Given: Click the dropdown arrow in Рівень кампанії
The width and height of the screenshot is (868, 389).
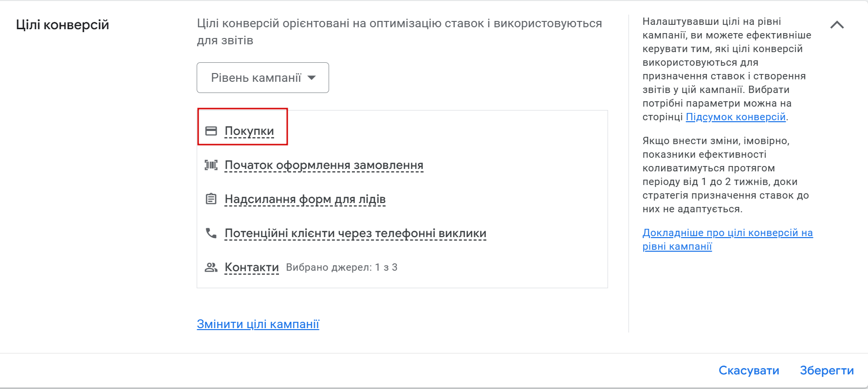Looking at the screenshot, I should point(312,78).
